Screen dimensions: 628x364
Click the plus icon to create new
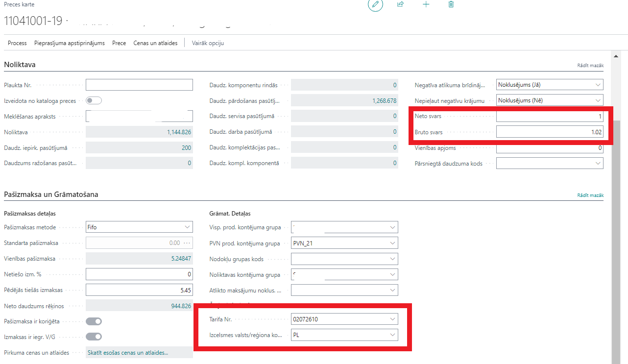pos(426,4)
